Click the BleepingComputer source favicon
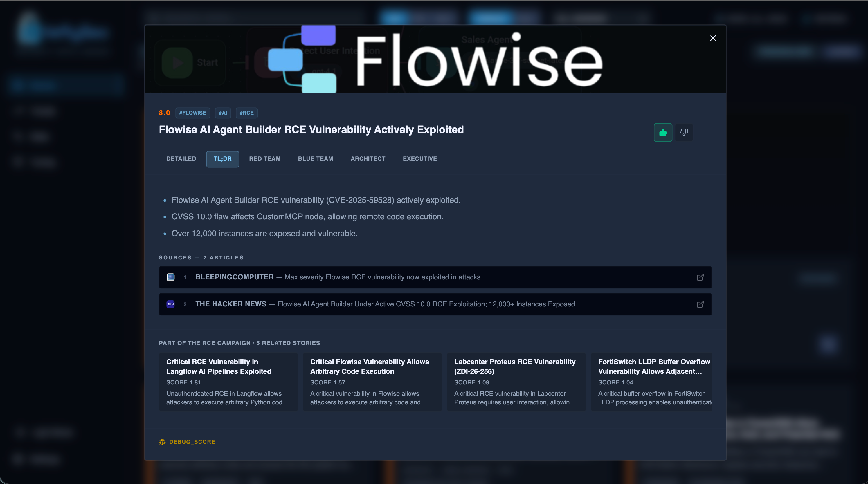This screenshot has width=868, height=484. click(170, 277)
